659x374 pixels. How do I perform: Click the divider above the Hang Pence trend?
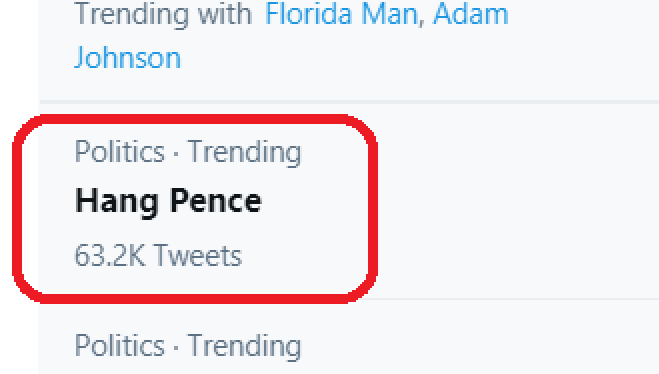pyautogui.click(x=349, y=102)
